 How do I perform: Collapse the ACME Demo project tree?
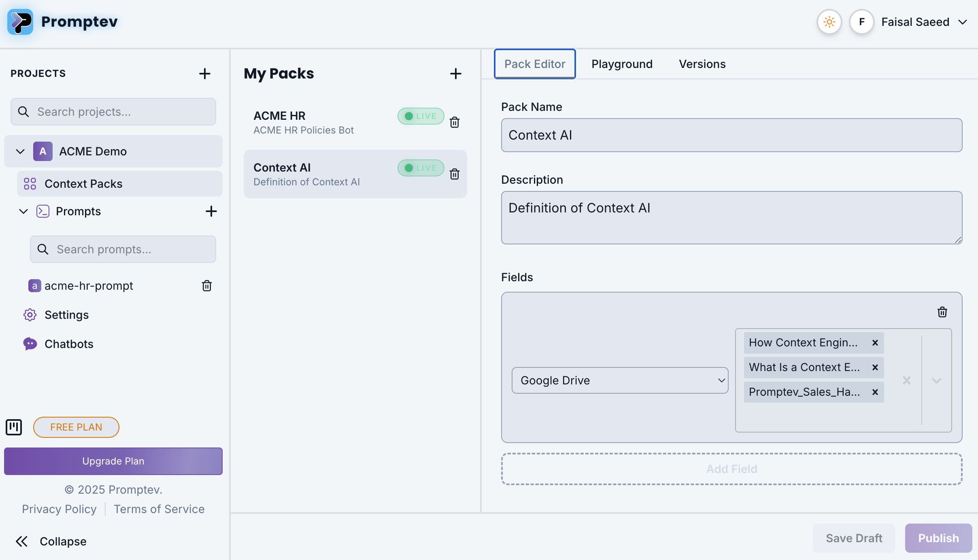[x=20, y=151]
